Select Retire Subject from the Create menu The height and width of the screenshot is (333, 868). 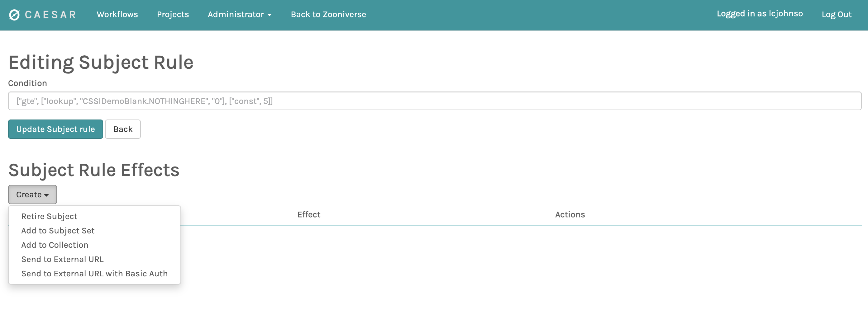click(x=49, y=217)
